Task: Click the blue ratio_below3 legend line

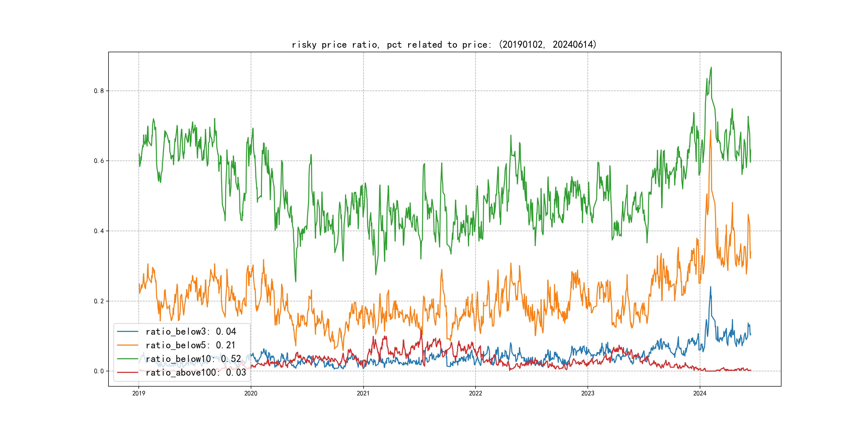Action: pos(127,332)
